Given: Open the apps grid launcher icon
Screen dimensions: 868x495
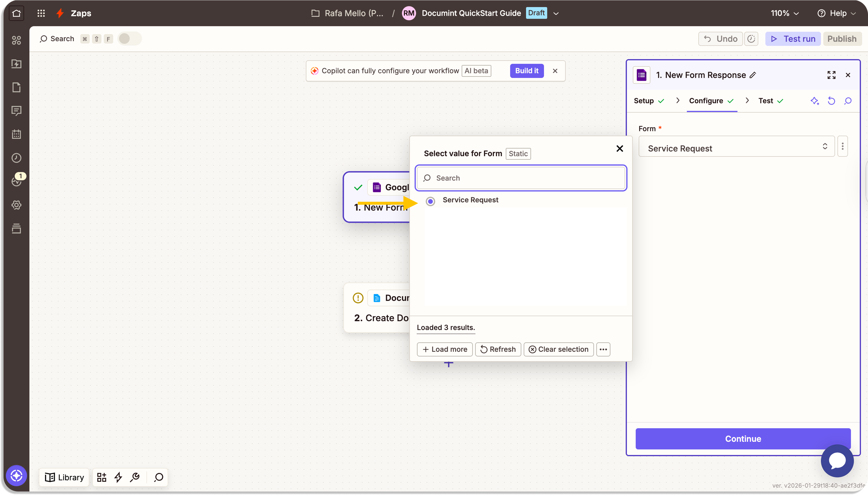Looking at the screenshot, I should tap(41, 13).
